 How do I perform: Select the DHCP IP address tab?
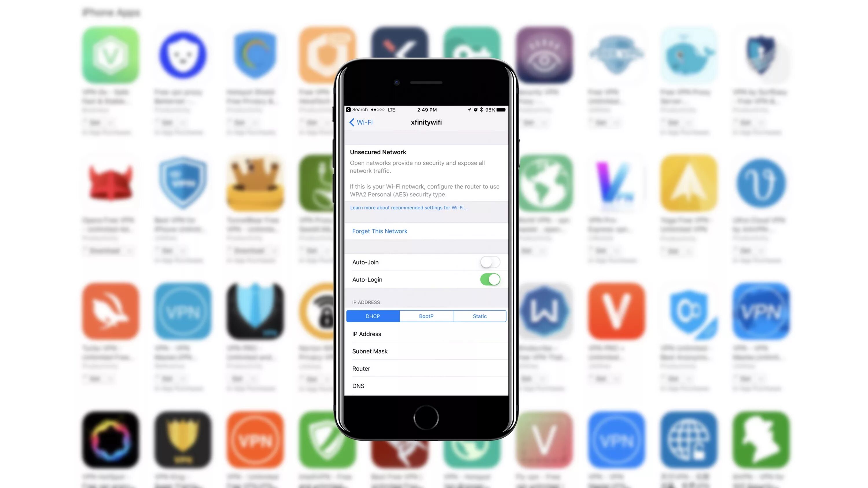coord(373,316)
